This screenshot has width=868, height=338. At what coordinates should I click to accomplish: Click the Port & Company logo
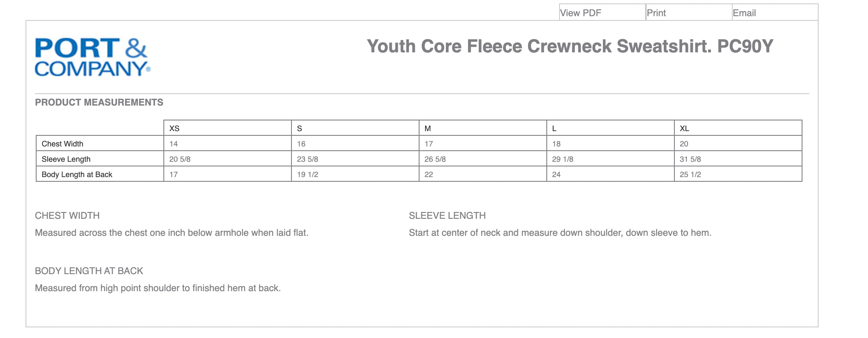point(92,57)
